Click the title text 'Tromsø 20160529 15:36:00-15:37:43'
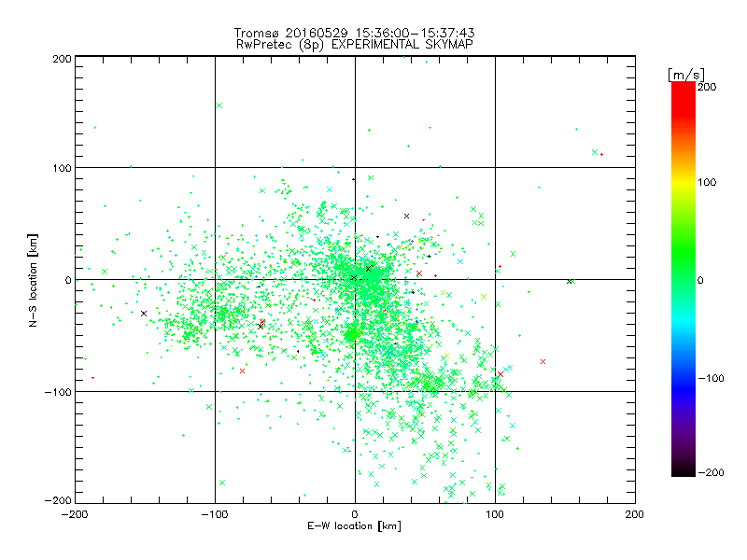Viewport: 747px width, 560px height. pyautogui.click(x=354, y=33)
